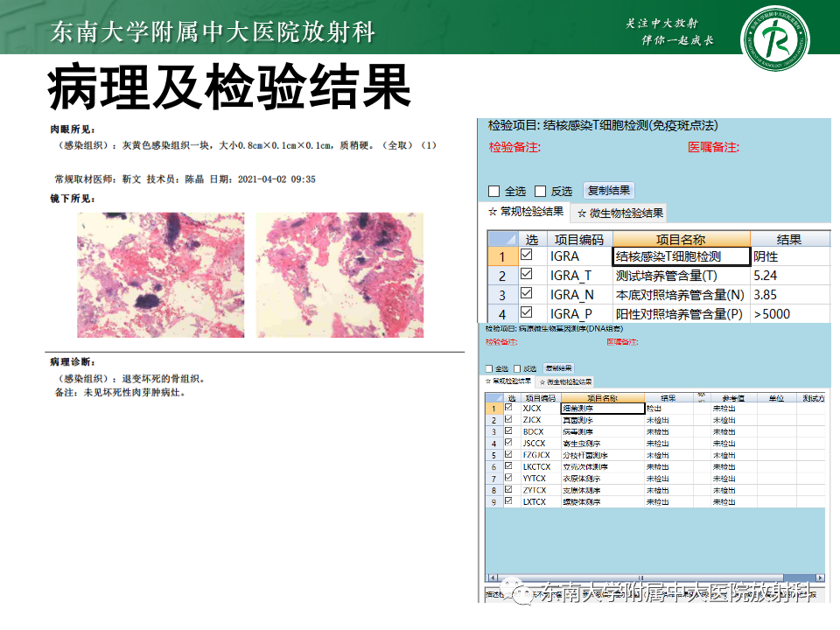This screenshot has width=840, height=630.
Task: Click the corner select-all cell of the DNA table
Action: click(x=493, y=398)
